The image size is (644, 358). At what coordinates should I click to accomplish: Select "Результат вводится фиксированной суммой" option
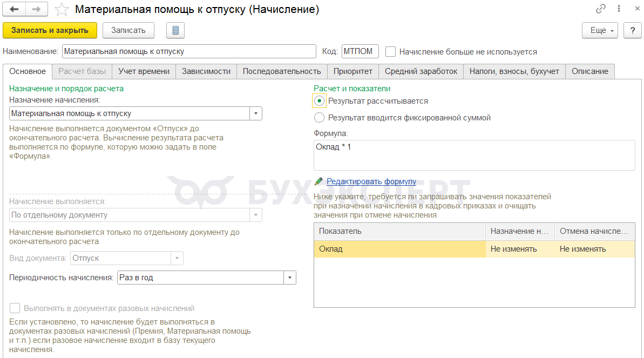click(320, 117)
